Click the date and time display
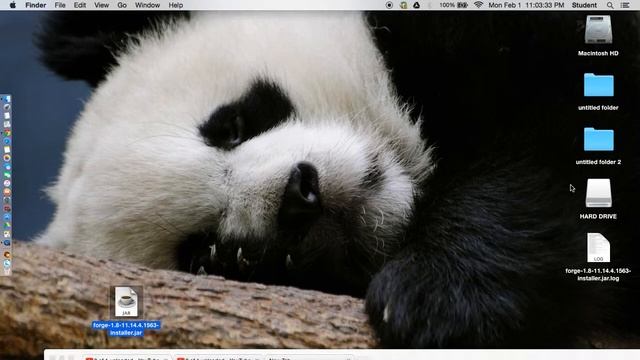The height and width of the screenshot is (360, 640). (x=526, y=5)
